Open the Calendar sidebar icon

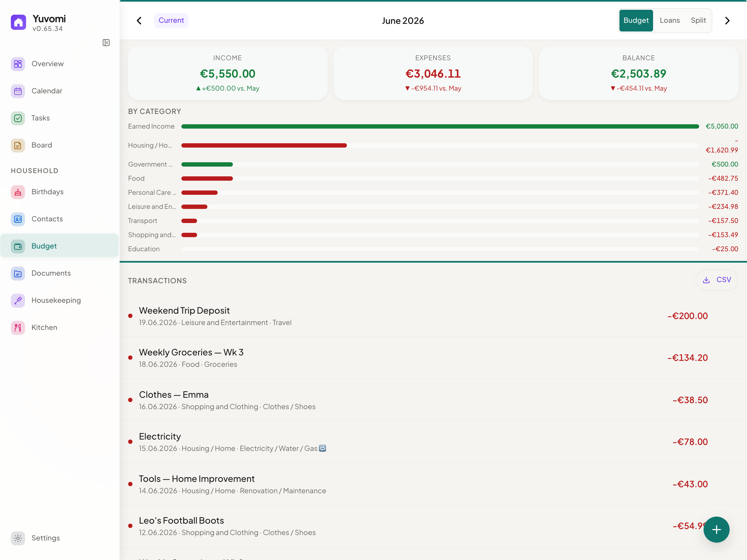(18, 91)
